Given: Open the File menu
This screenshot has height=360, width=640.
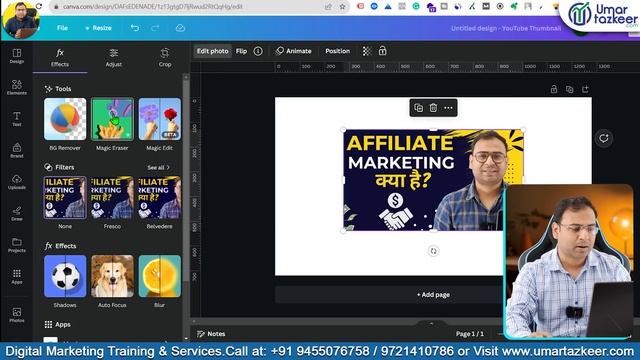Looking at the screenshot, I should tap(62, 28).
